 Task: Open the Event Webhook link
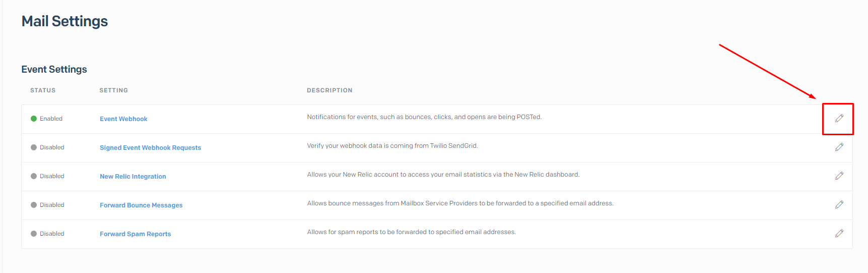tap(123, 119)
